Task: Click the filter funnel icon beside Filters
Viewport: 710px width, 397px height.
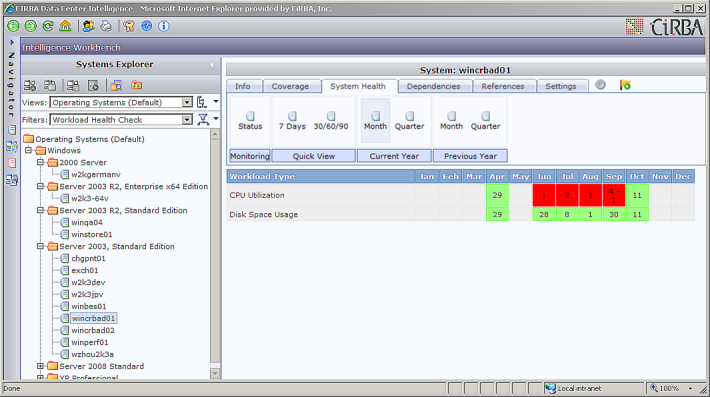Action: click(203, 120)
